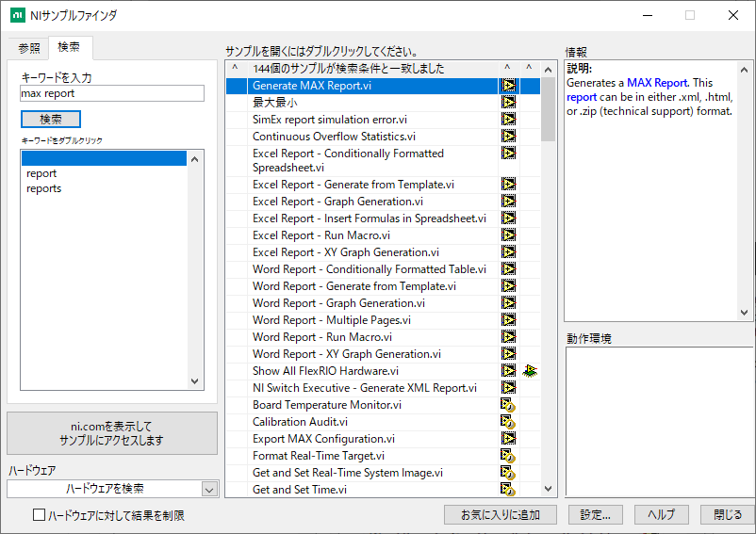756x534 pixels.
Task: Toggle ハードウェアに対して結果を制限 checkbox
Action: (x=39, y=515)
